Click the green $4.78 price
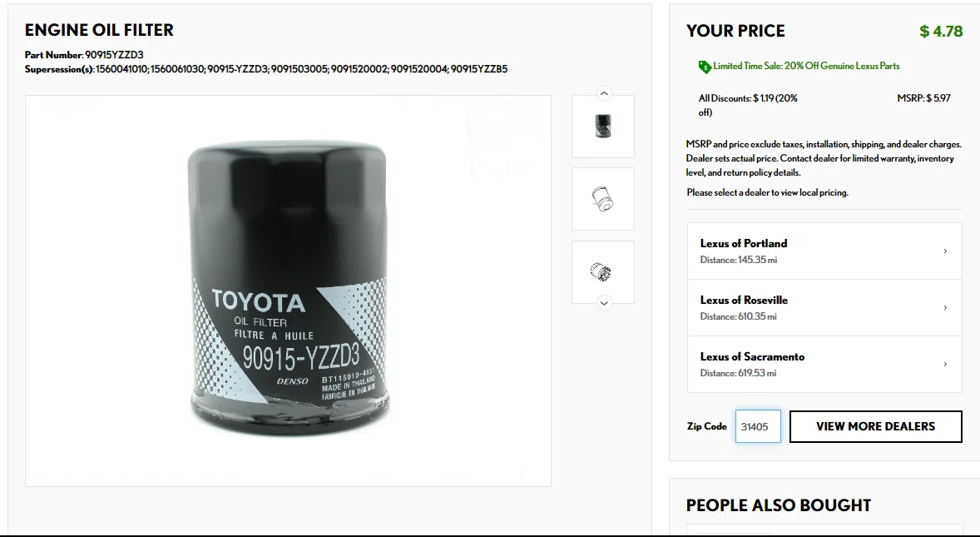Viewport: 980px width, 537px height. click(941, 32)
